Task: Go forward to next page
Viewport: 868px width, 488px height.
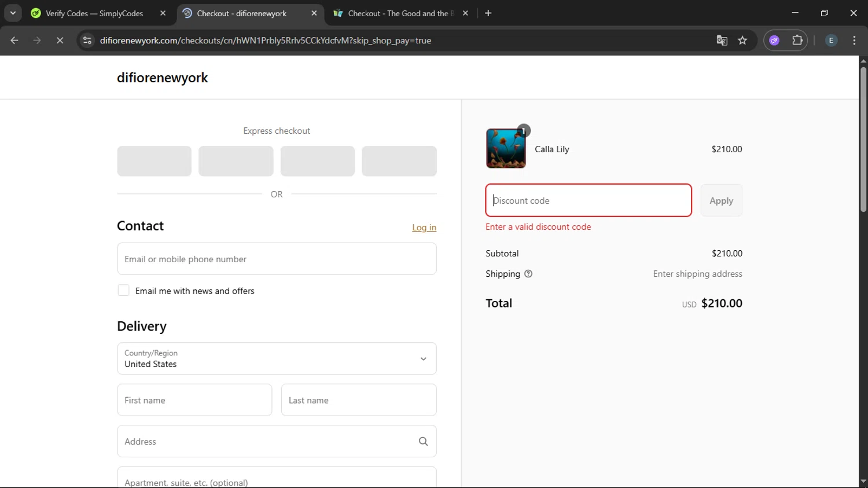Action: [37, 41]
